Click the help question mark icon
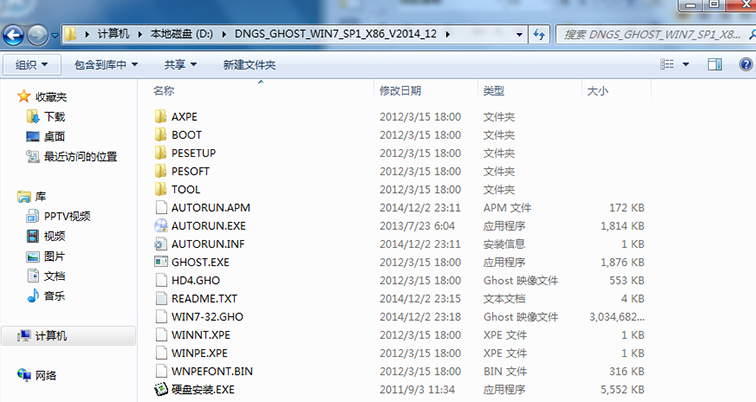This screenshot has width=756, height=402. point(745,65)
